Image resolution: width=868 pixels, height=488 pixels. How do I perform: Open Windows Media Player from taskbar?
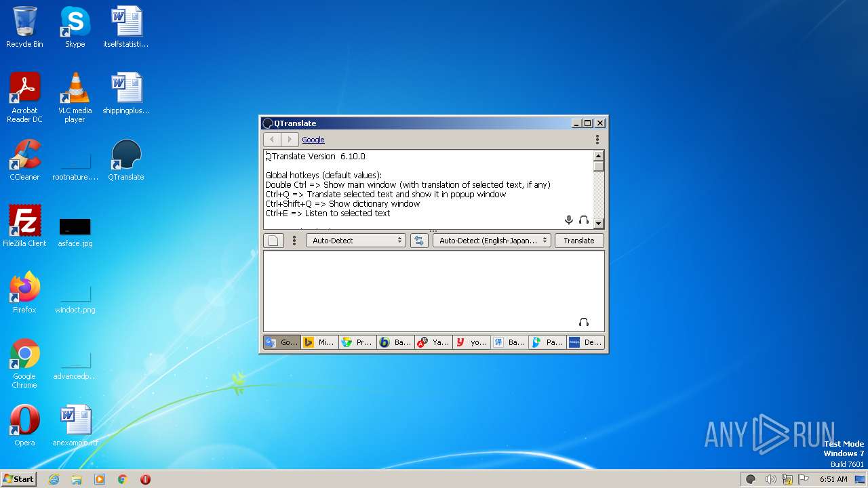100,479
